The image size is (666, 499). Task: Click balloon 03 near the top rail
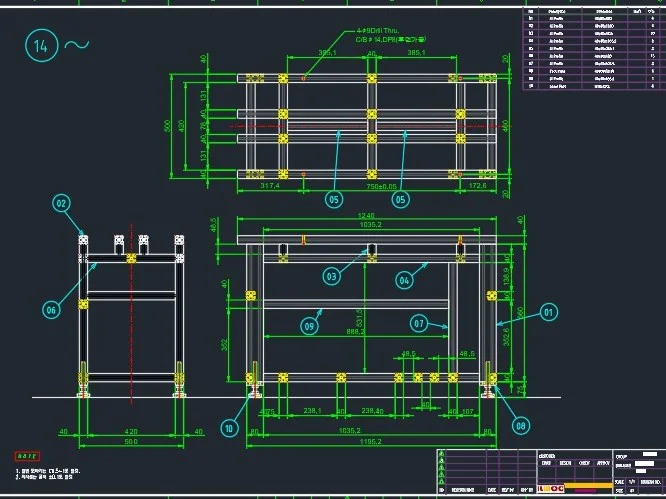(x=332, y=275)
